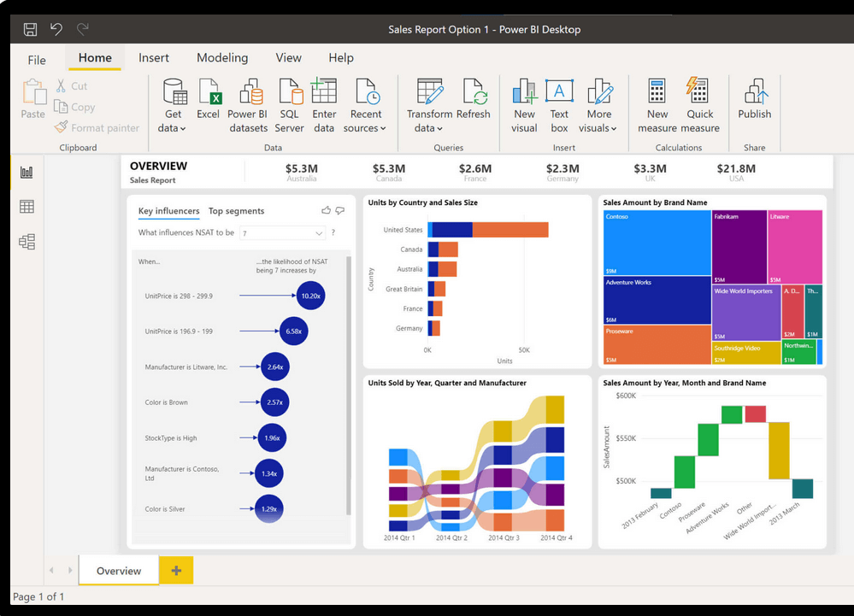Insert a Text box

559,106
